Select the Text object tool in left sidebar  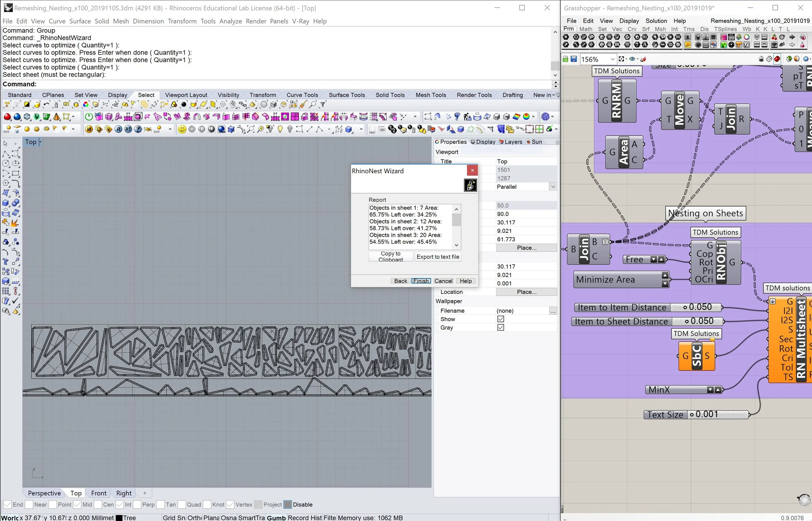[6, 261]
